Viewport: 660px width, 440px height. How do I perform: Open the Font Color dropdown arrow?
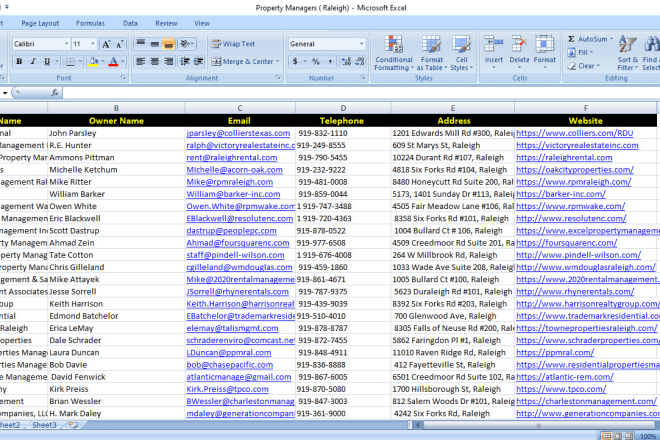pyautogui.click(x=123, y=62)
